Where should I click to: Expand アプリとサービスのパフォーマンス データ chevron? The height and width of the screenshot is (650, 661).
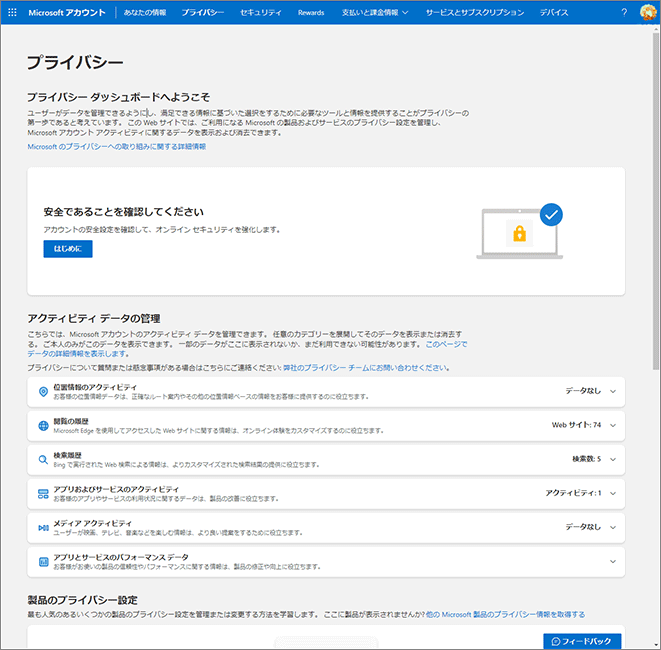tap(613, 561)
